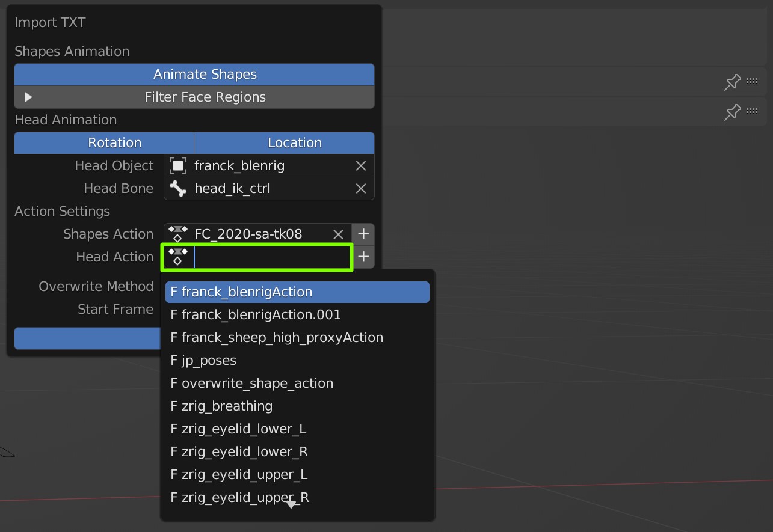773x532 pixels.
Task: Unlink the FC_2020-sa-tk08 shapes action
Action: click(x=339, y=234)
